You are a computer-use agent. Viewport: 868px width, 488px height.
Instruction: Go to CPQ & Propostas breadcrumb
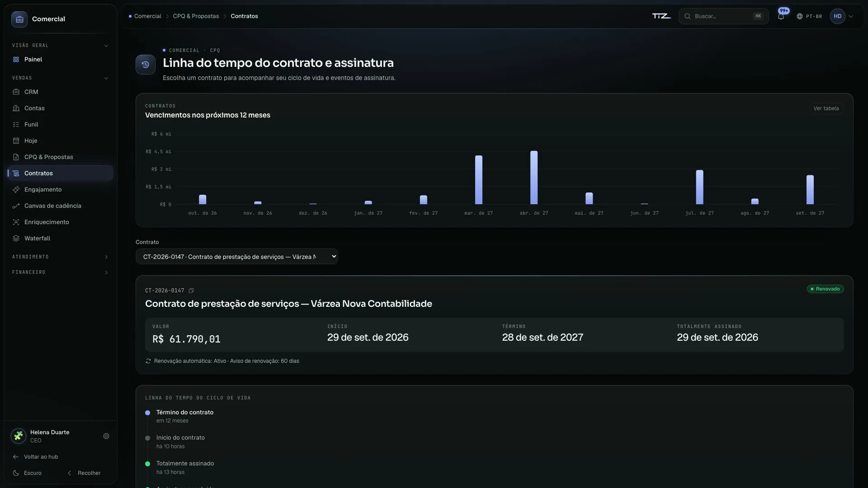(x=196, y=16)
